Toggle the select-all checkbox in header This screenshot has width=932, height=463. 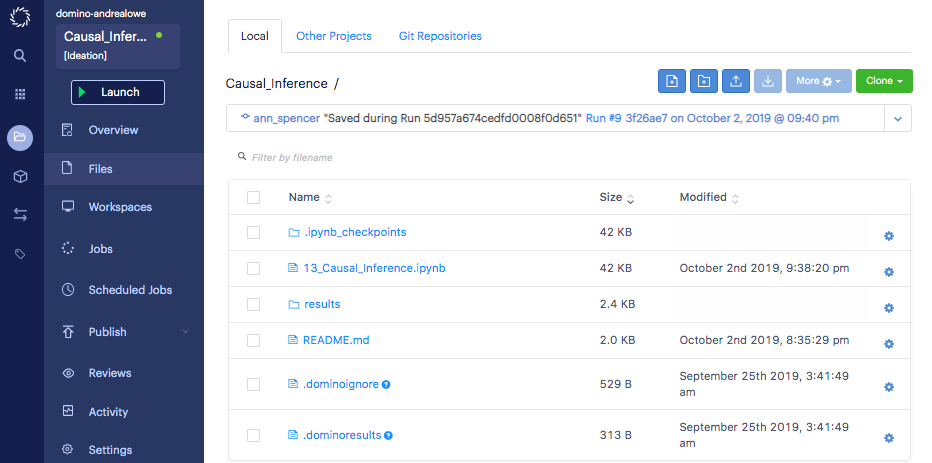pos(253,198)
